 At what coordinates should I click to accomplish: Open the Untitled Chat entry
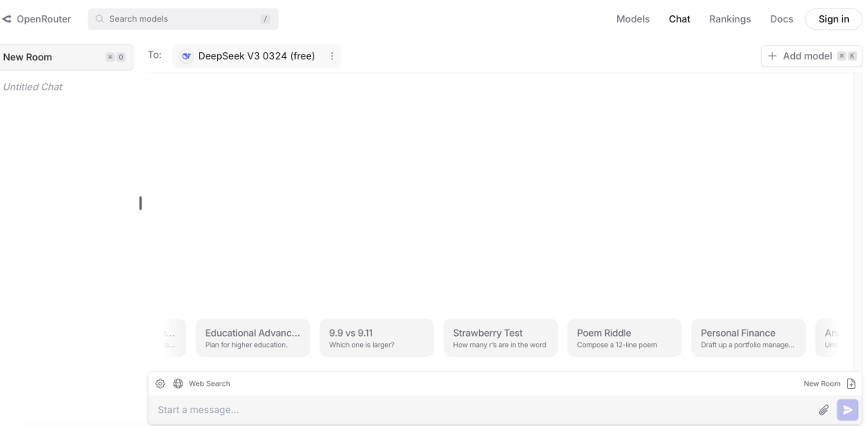(x=33, y=87)
